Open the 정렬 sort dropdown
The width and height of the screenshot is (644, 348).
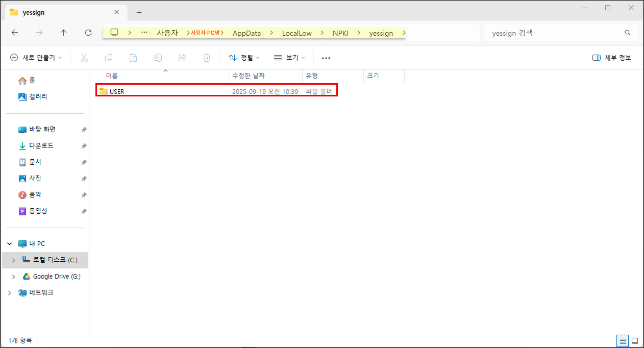click(x=244, y=58)
